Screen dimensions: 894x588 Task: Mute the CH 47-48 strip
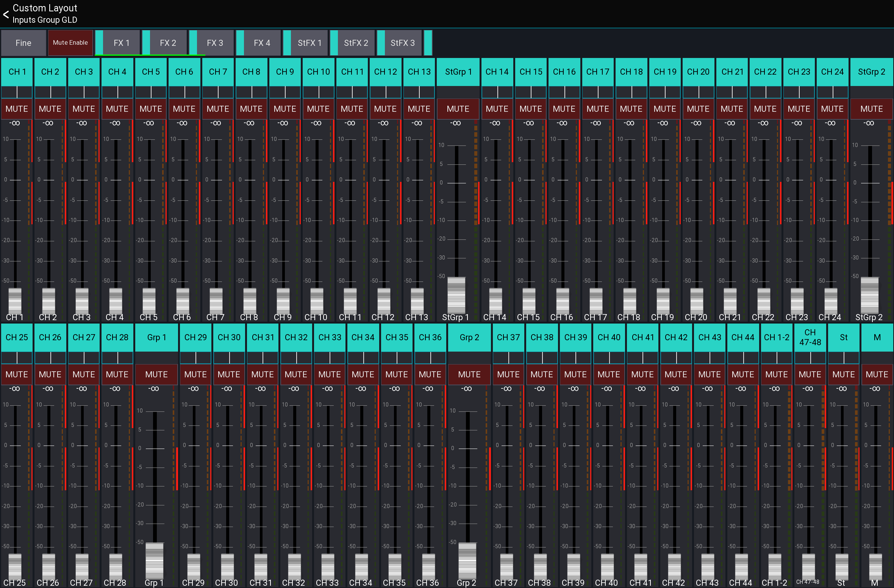[810, 375]
